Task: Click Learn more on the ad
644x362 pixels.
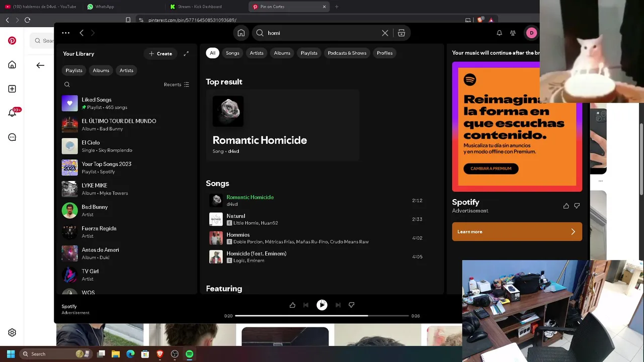Action: coord(517,232)
